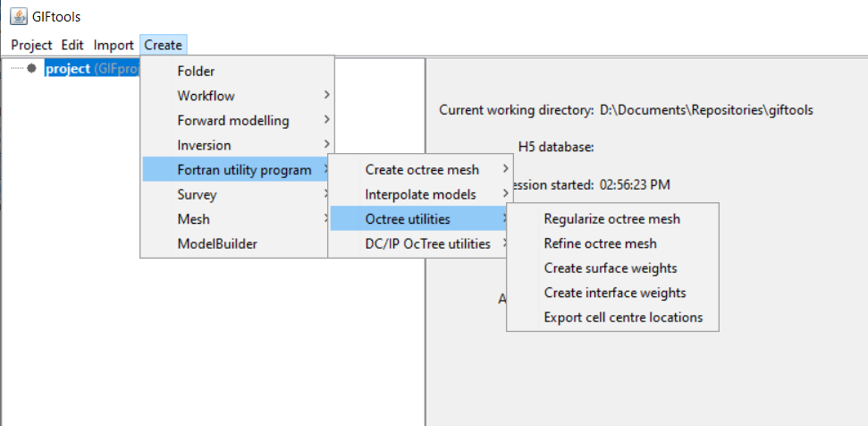Click the GIFtools Java app icon

tap(19, 17)
